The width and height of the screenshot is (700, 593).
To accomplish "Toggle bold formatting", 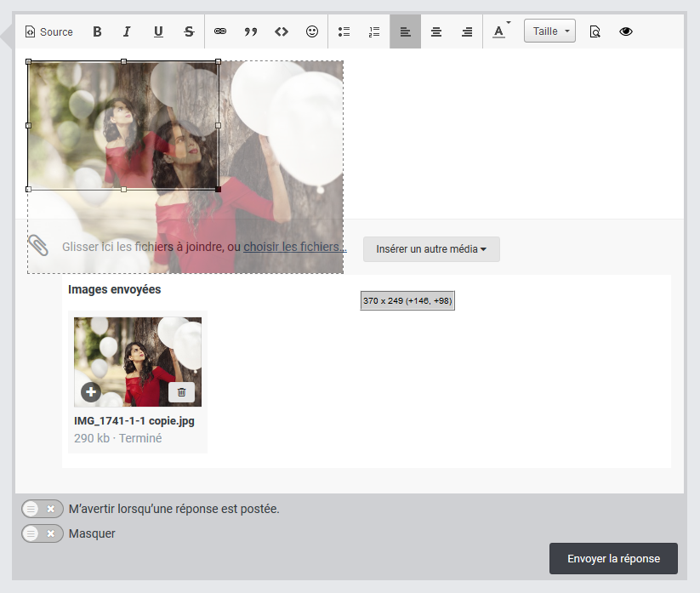I will click(x=97, y=31).
